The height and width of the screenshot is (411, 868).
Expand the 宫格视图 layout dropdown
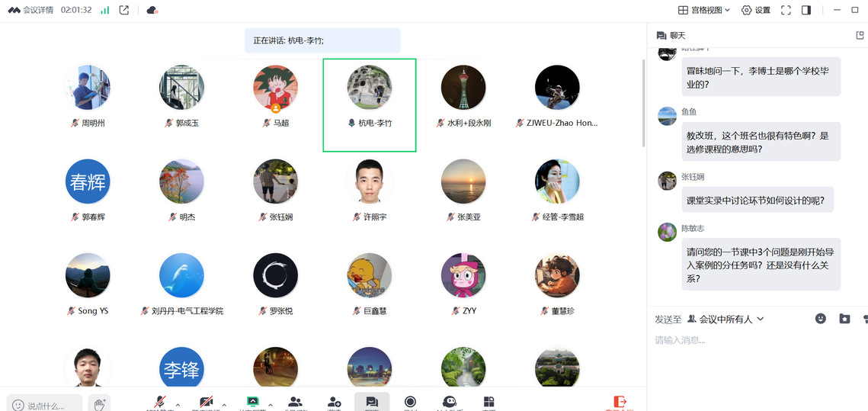click(704, 10)
